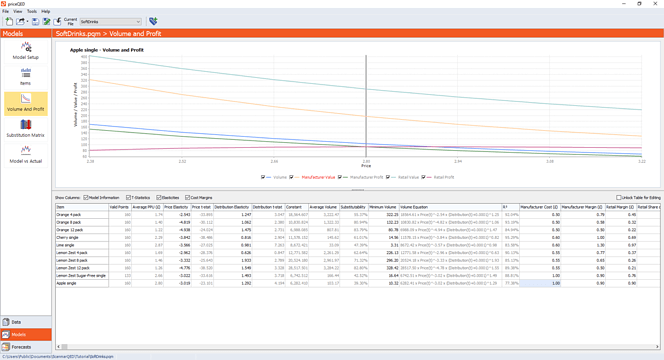Click the Save file toolbar icon
This screenshot has height=360, width=664.
pyautogui.click(x=36, y=21)
